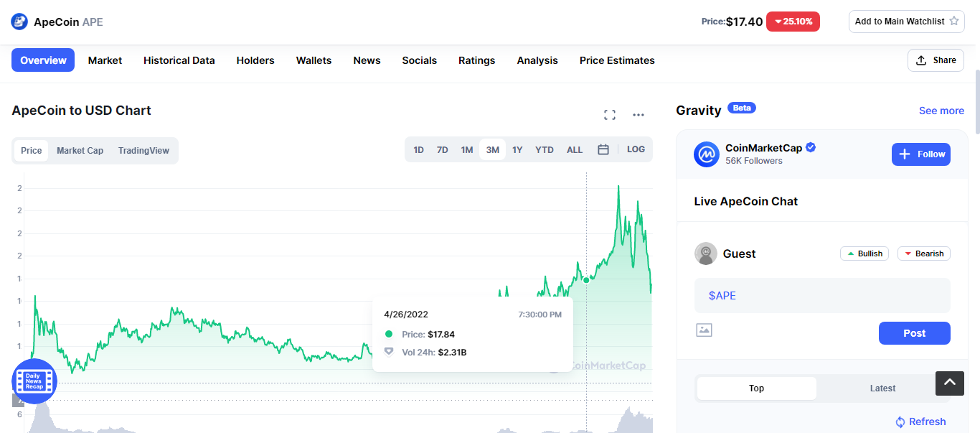Image resolution: width=980 pixels, height=433 pixels.
Task: Select the 1M time range
Action: click(467, 150)
